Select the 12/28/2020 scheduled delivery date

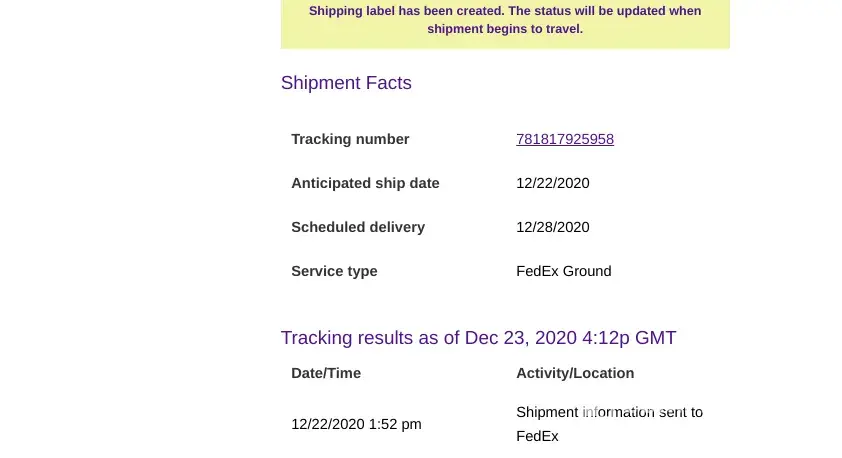(553, 227)
